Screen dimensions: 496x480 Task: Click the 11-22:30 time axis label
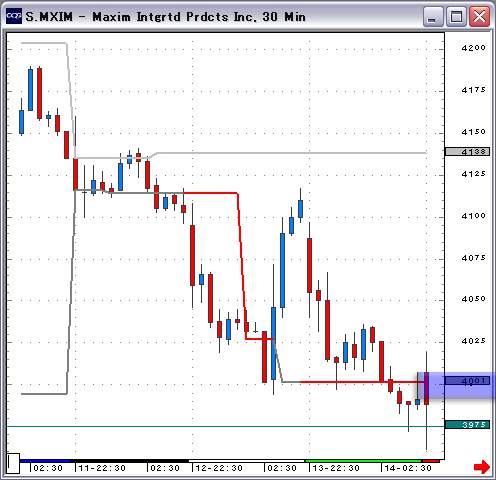[102, 468]
